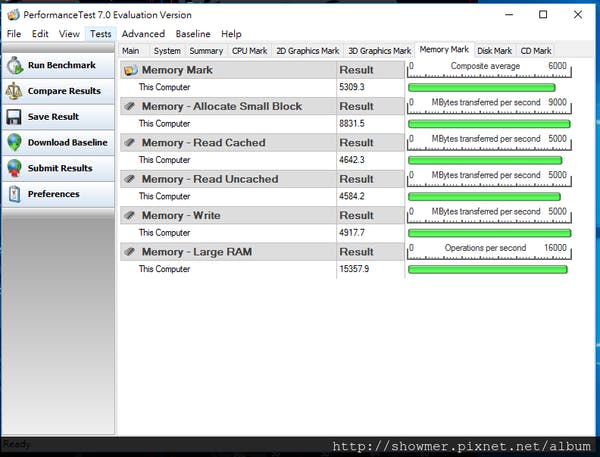Switch to the CPU Mark tab
Image resolution: width=600 pixels, height=457 pixels.
coord(249,51)
